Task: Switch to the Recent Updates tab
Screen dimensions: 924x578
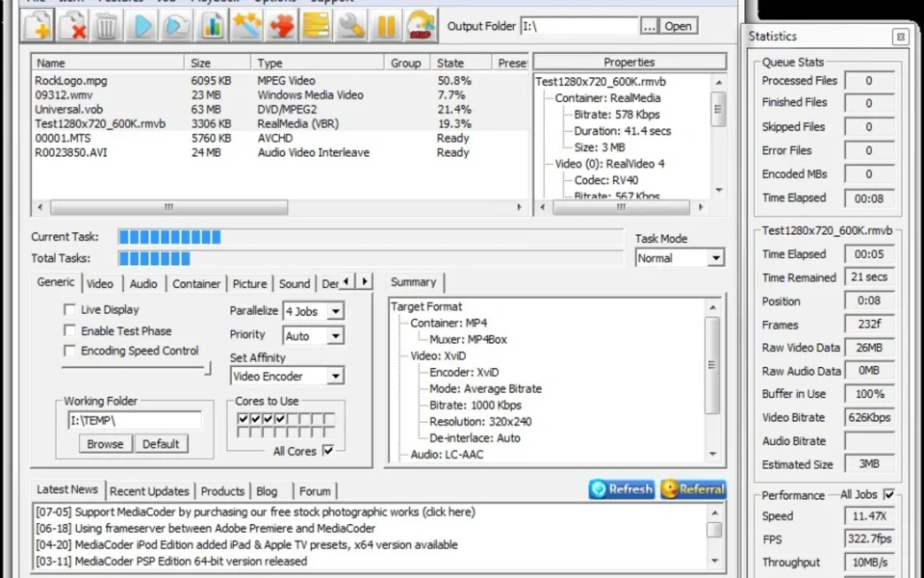Action: click(x=150, y=490)
